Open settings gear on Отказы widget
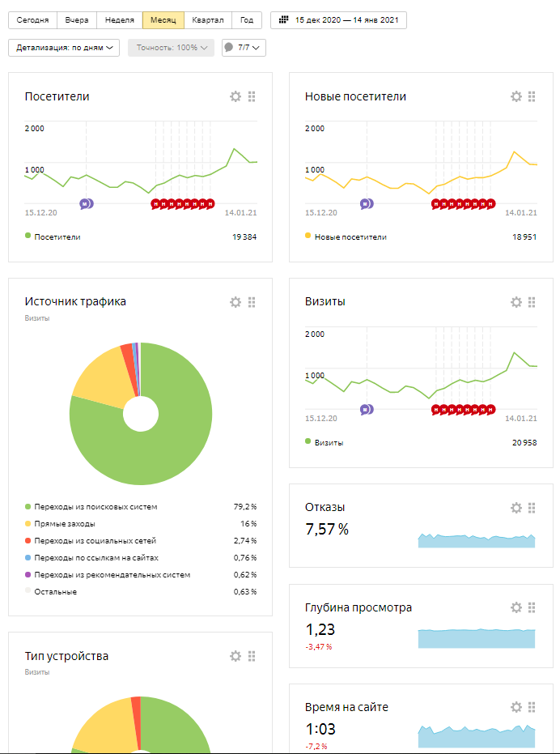This screenshot has width=560, height=754. (x=516, y=508)
